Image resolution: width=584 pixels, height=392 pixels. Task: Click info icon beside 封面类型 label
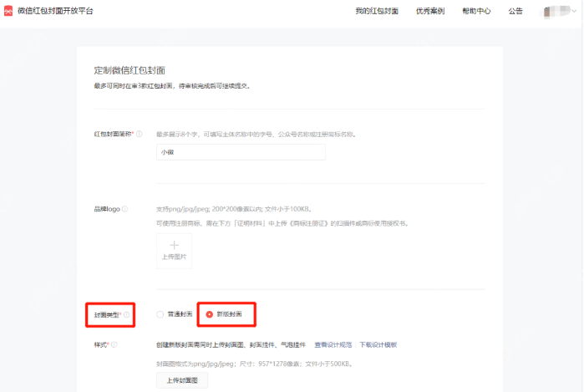[126, 315]
